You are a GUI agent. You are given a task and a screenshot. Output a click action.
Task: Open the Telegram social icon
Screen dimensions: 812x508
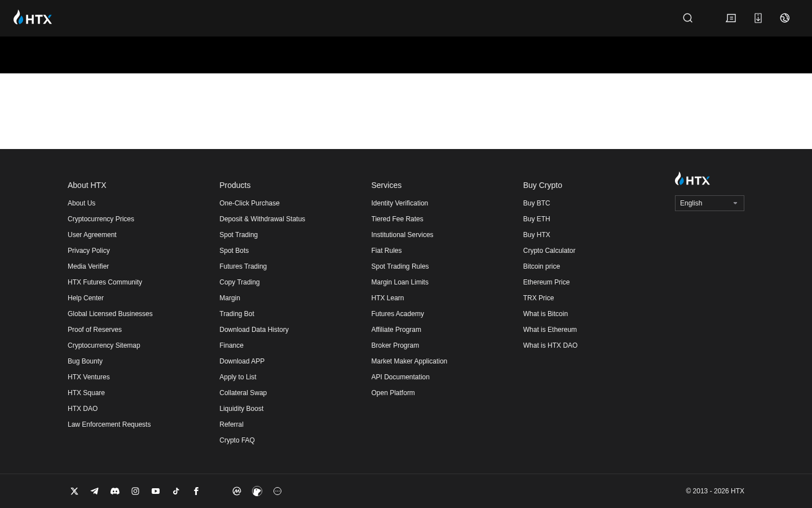click(x=95, y=491)
